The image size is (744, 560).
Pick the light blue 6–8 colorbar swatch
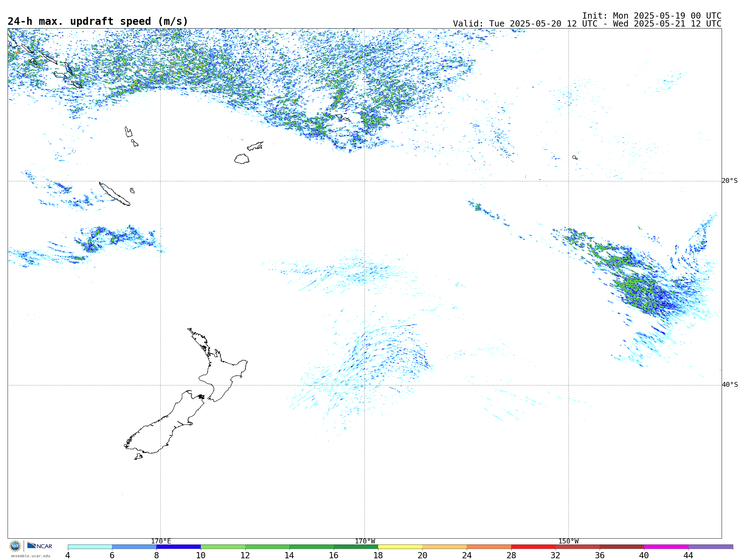click(x=134, y=547)
